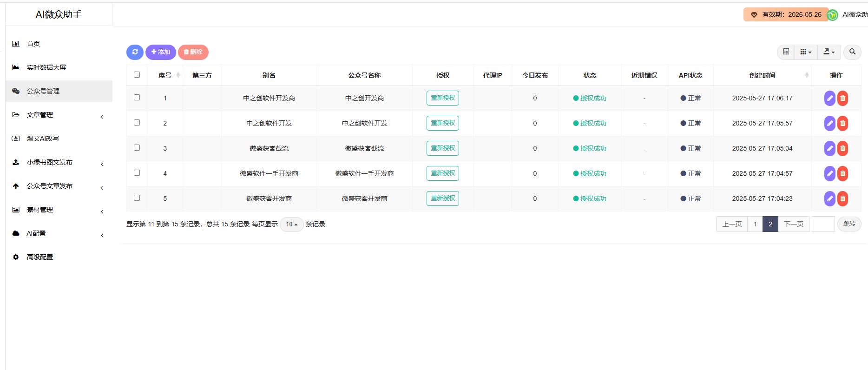Click the refresh table icon button

click(135, 52)
